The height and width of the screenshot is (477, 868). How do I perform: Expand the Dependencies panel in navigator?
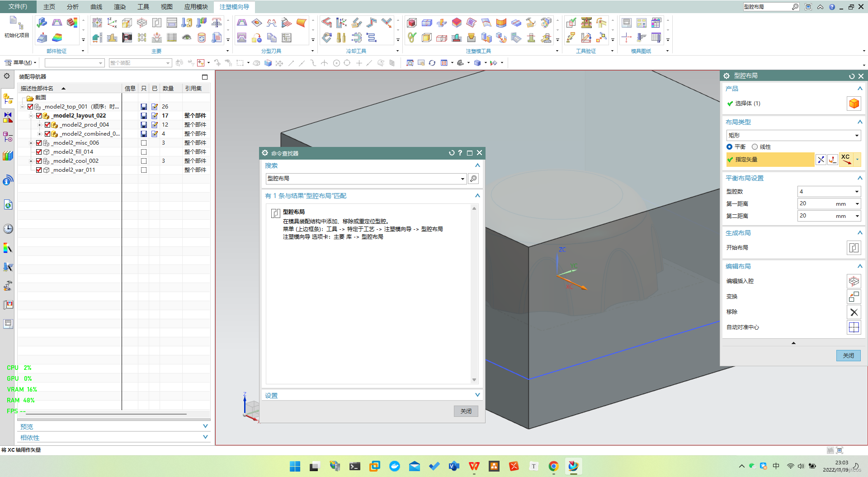(205, 437)
